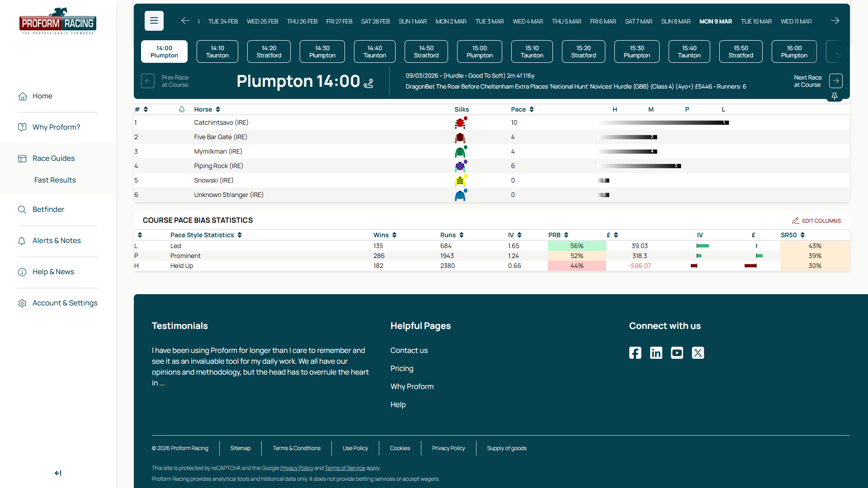Viewport: 868px width, 488px height.
Task: Open the hamburger menu button
Action: coord(154,21)
